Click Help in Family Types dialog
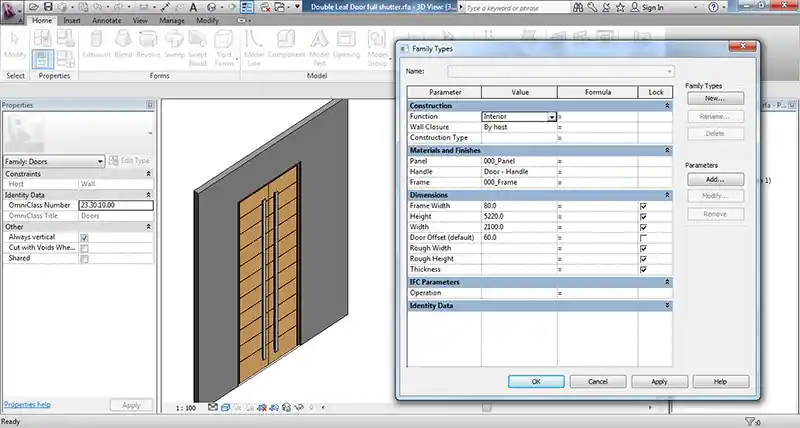 [x=720, y=382]
